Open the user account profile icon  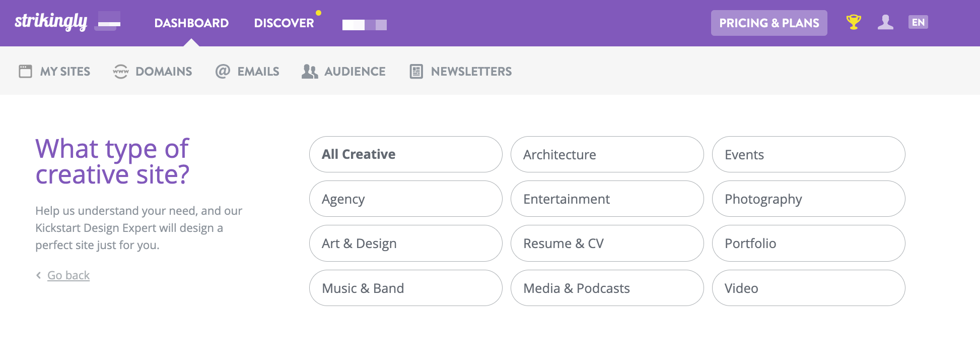(x=885, y=22)
